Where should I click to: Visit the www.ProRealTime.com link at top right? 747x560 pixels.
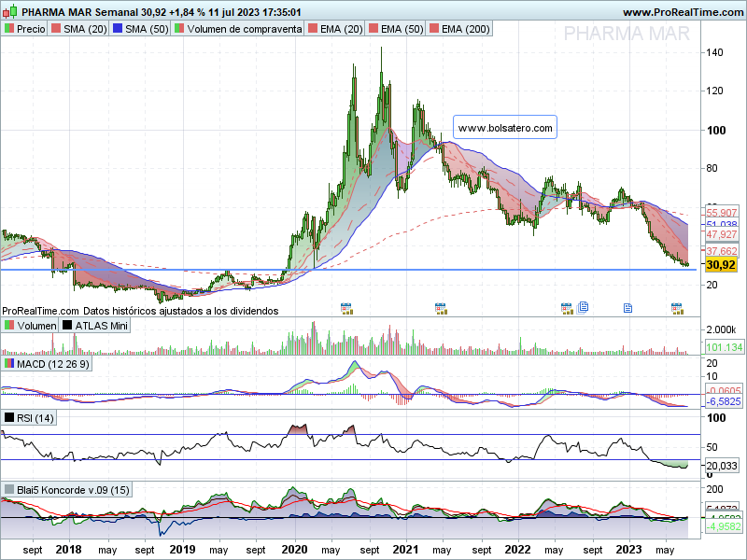[x=683, y=12]
